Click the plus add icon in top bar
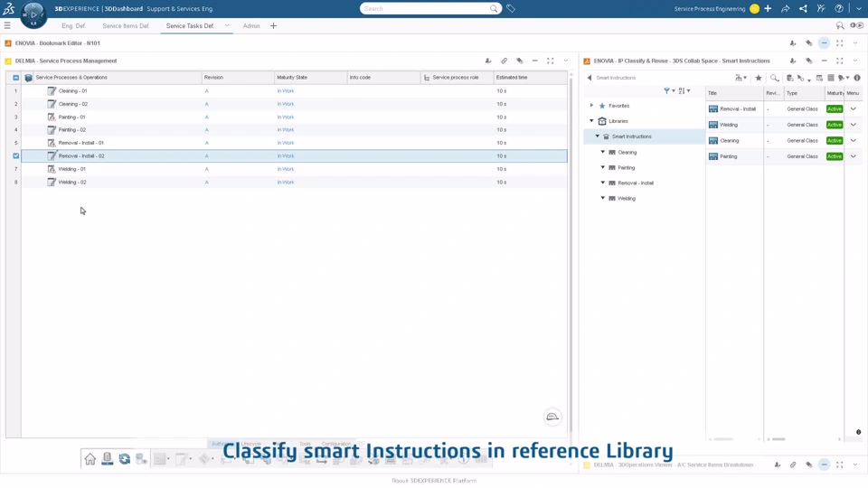 (x=768, y=9)
